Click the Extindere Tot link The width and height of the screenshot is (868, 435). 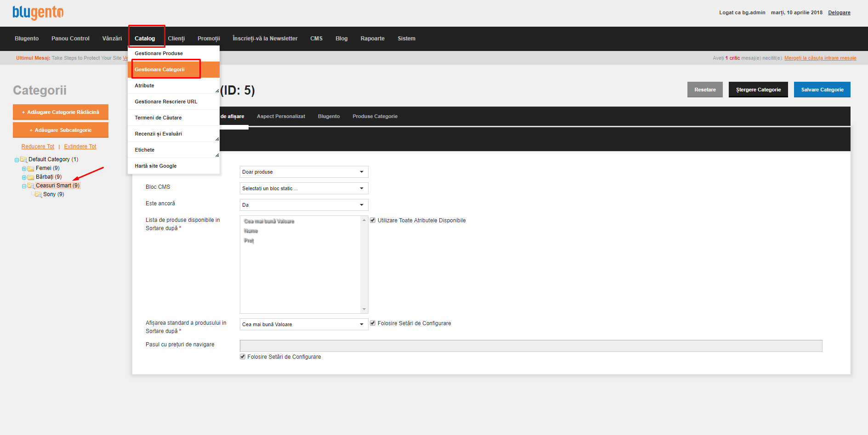pyautogui.click(x=80, y=147)
